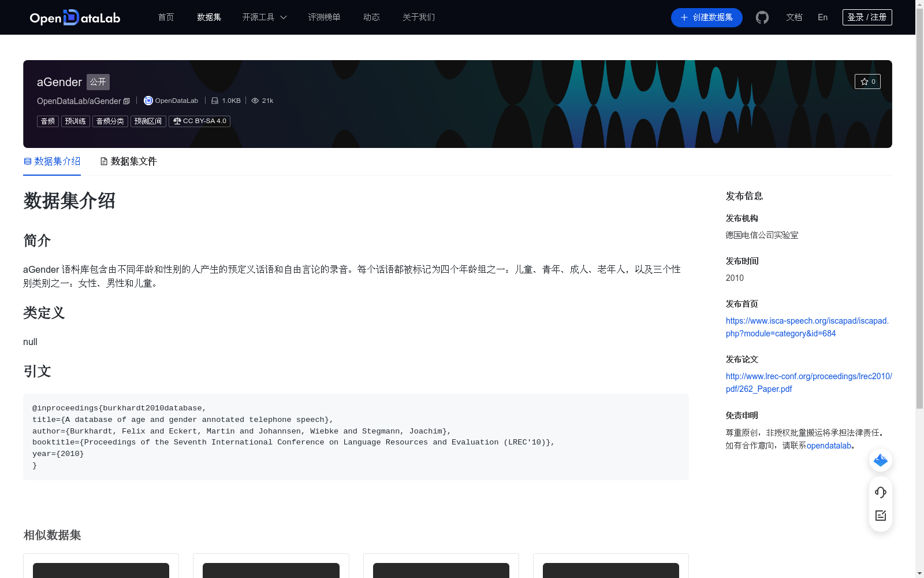Click the 音频 tag

(x=48, y=121)
